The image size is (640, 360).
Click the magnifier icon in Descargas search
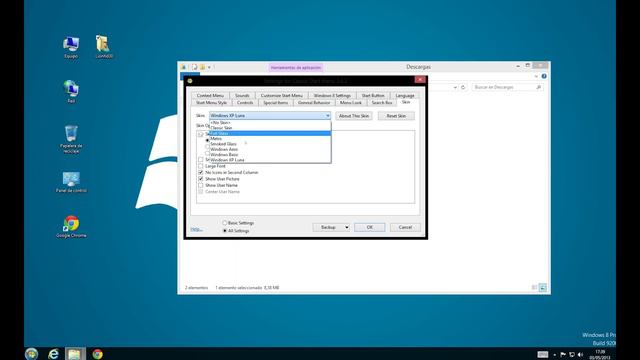tap(538, 87)
